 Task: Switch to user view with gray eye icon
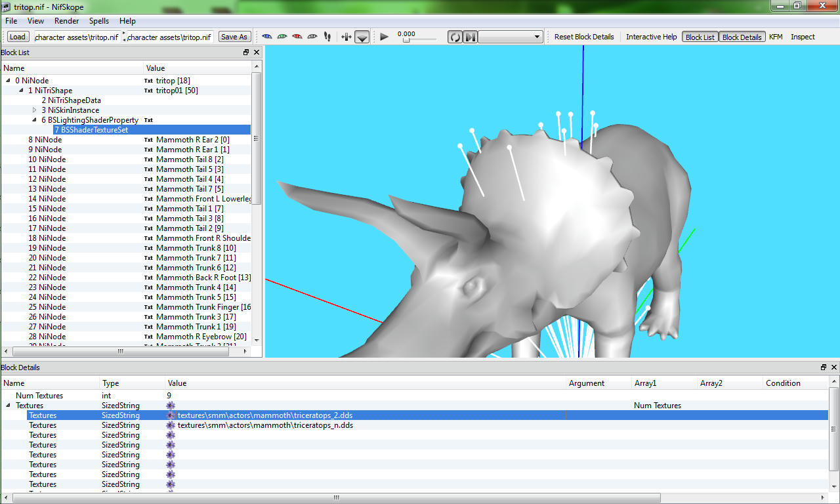(x=312, y=37)
